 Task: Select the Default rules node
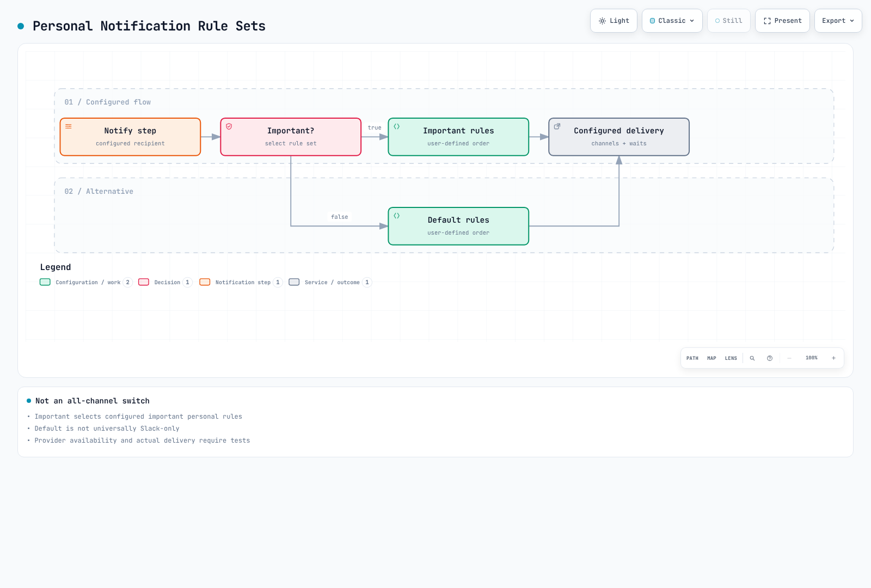click(458, 226)
